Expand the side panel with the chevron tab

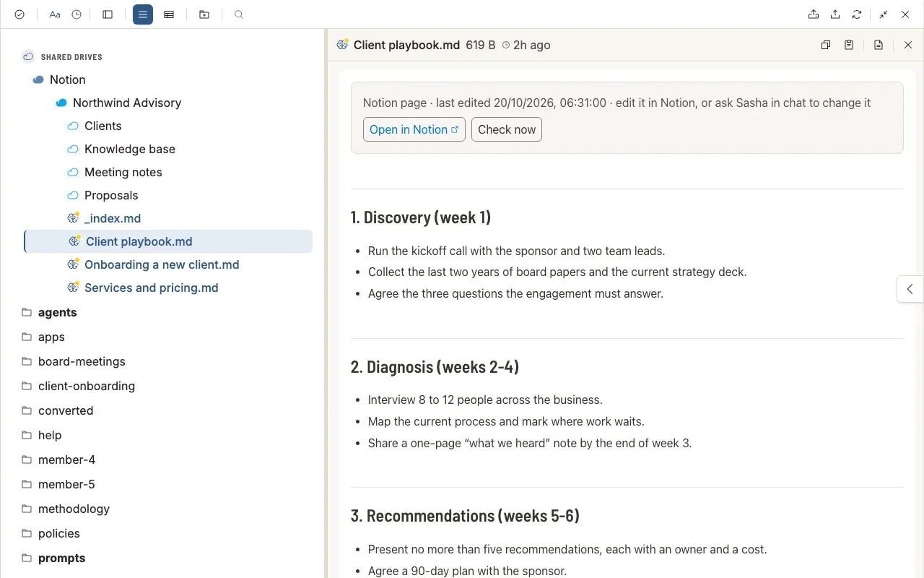coord(910,289)
